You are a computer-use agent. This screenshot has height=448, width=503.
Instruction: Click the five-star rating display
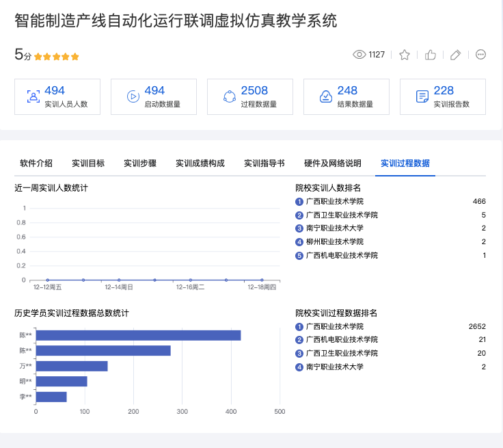pos(57,57)
